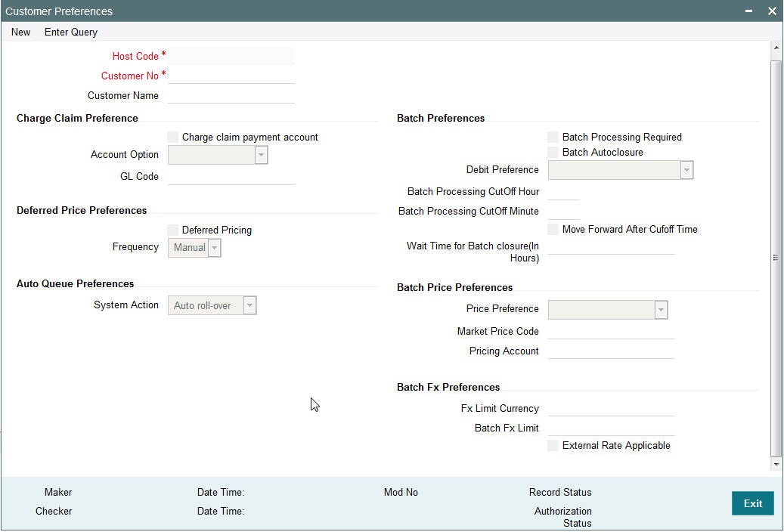Close the Customer Preferences window
The height and width of the screenshot is (532, 784).
[771, 11]
